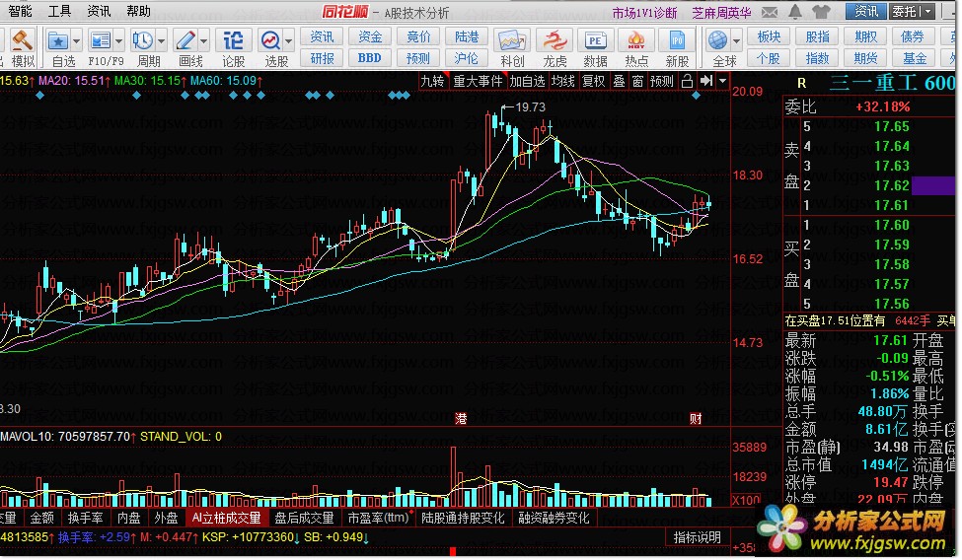The height and width of the screenshot is (560, 962).
Task: Open the 帮助 menu
Action: tap(138, 11)
